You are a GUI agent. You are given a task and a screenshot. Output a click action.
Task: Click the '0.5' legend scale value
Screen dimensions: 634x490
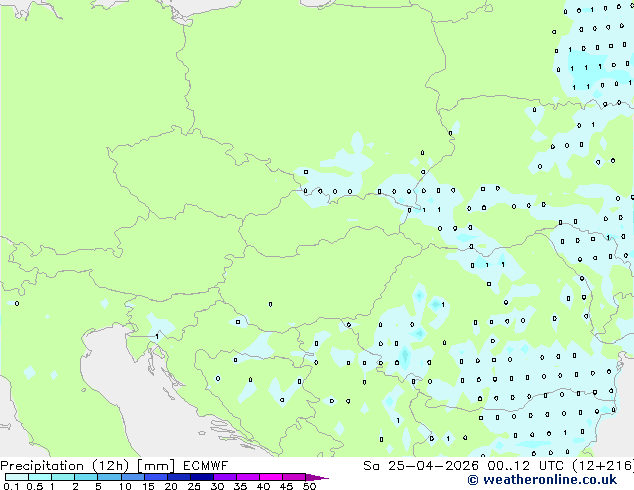(34, 486)
